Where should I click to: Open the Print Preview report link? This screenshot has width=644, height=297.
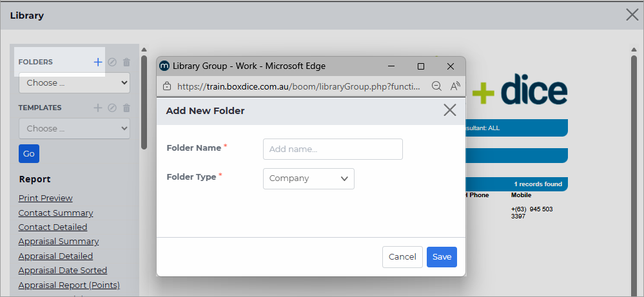[46, 198]
